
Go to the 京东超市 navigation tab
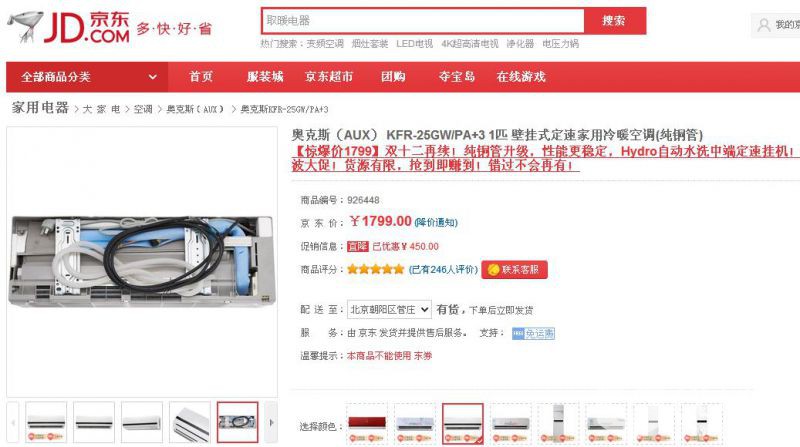(x=329, y=77)
